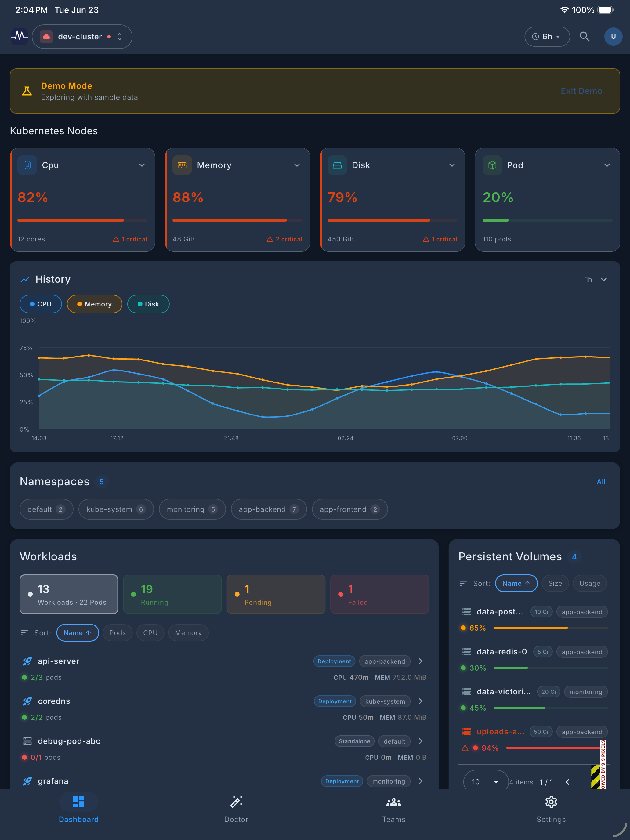The height and width of the screenshot is (840, 630).
Task: Sort workloads by Pods
Action: [118, 633]
